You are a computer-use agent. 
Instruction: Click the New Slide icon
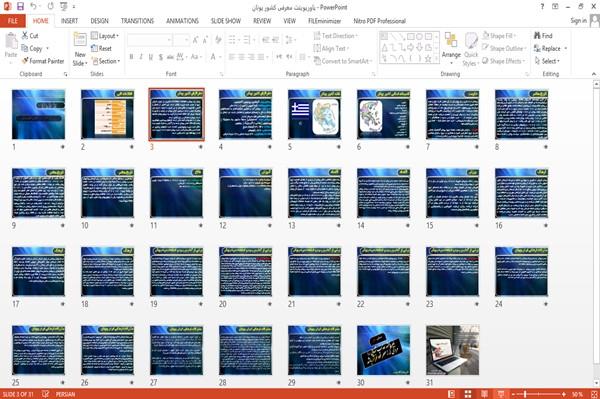80,49
